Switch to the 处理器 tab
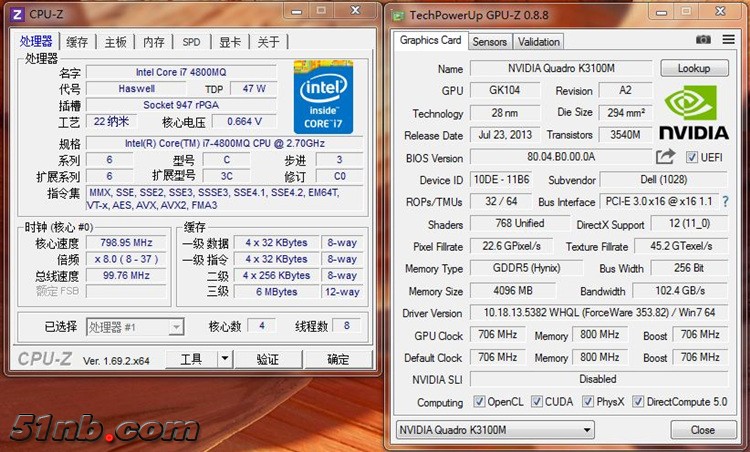This screenshot has width=750, height=452. pyautogui.click(x=36, y=42)
